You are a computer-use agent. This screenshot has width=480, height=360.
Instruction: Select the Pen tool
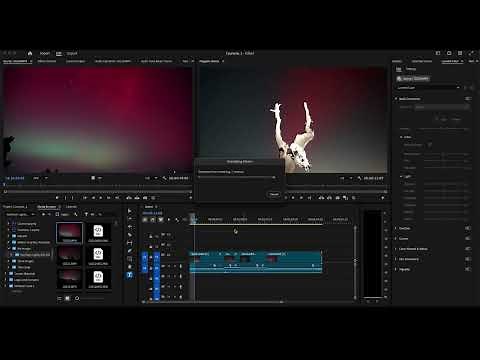click(x=130, y=251)
